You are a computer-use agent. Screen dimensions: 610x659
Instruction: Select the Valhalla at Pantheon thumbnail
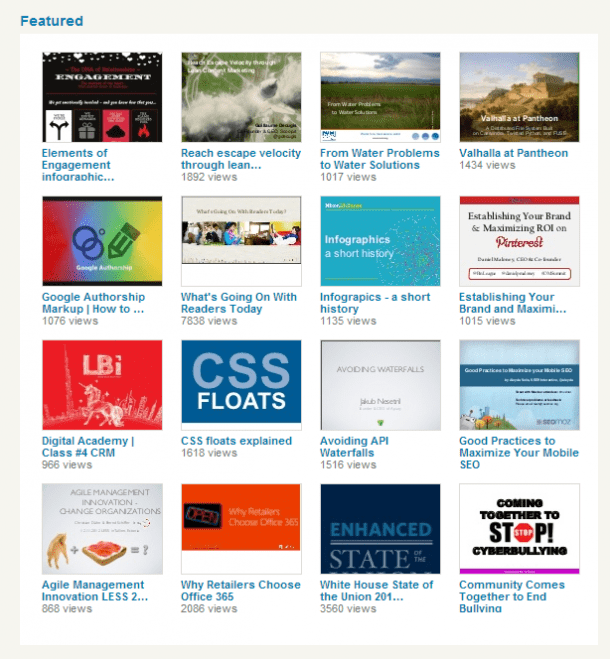[x=519, y=97]
